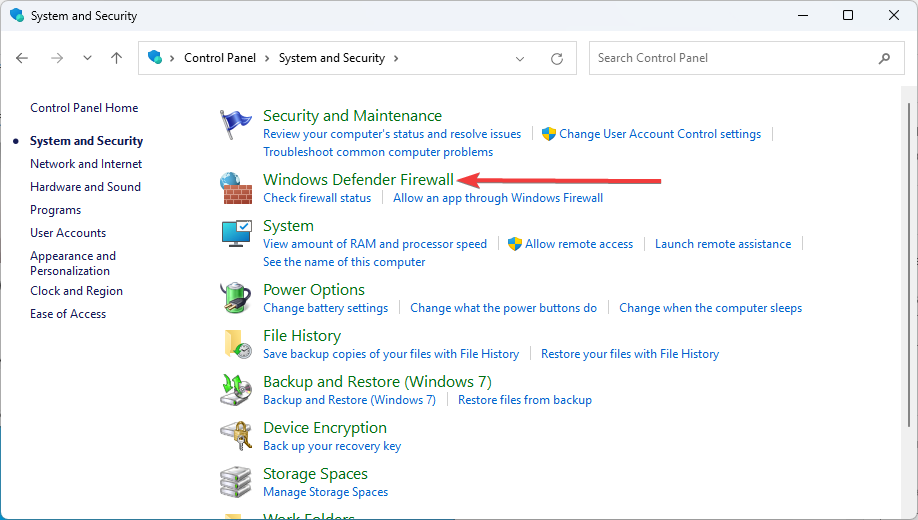
Task: Change User Account Control settings
Action: 660,134
